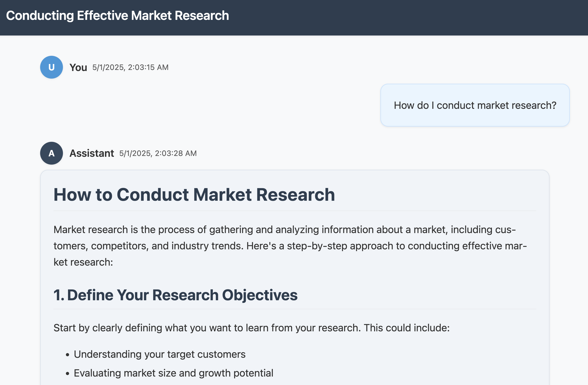Click the "How to Conduct Market Research" heading

194,195
